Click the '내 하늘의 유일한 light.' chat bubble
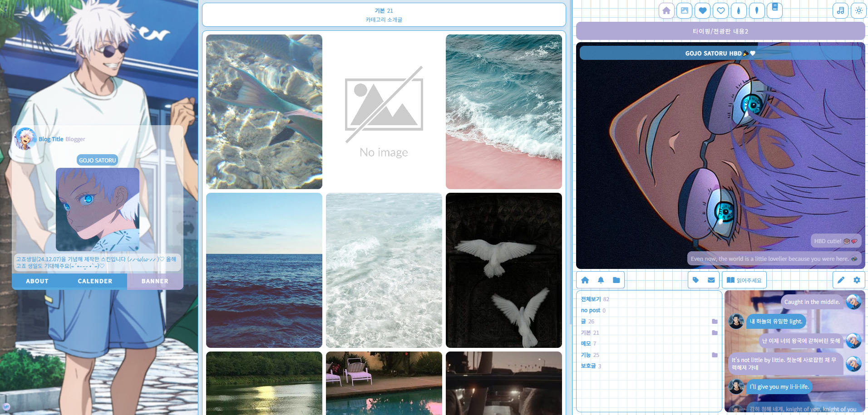868x415 pixels. pyautogui.click(x=776, y=321)
